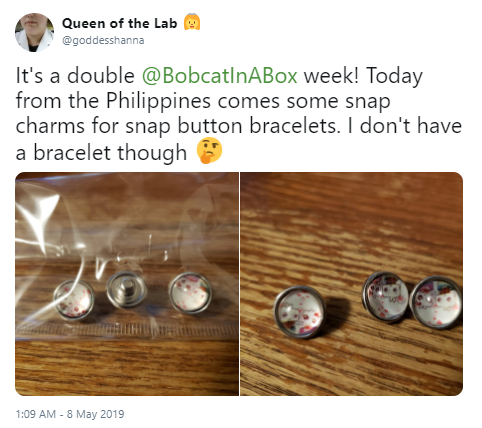Click the charm at far right edge of right photo

click(x=436, y=302)
